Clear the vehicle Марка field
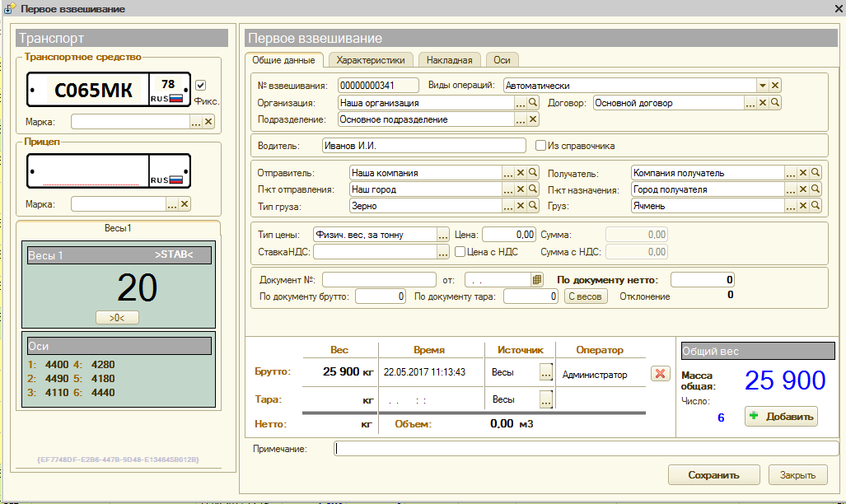This screenshot has height=504, width=846. 208,122
